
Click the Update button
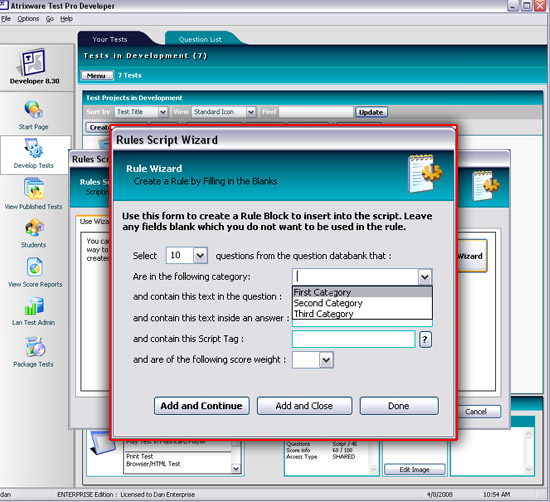371,112
